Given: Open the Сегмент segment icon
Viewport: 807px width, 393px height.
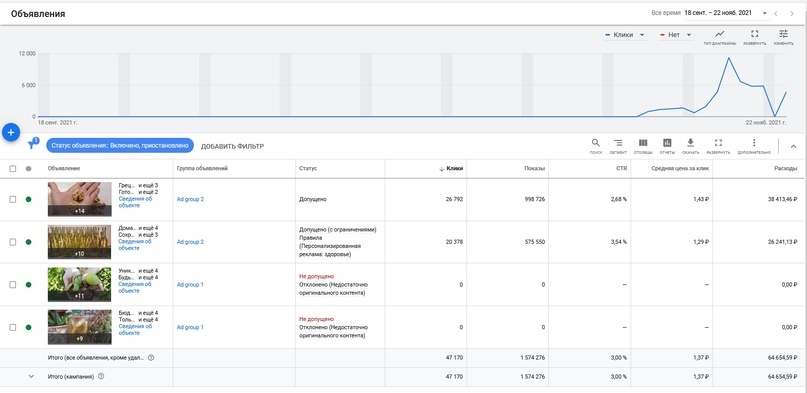Looking at the screenshot, I should tap(618, 146).
